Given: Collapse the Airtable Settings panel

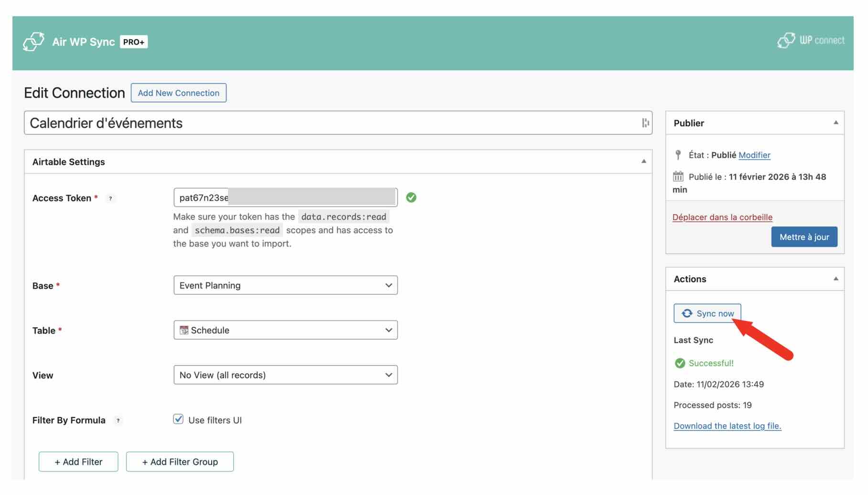Looking at the screenshot, I should pos(644,161).
